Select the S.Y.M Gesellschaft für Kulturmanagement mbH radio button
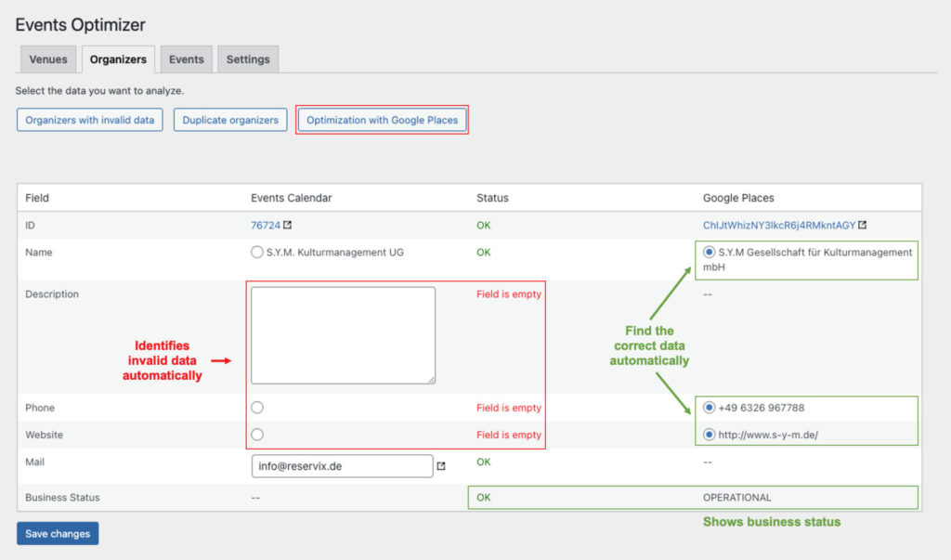Image resolution: width=951 pixels, height=560 pixels. click(x=707, y=252)
